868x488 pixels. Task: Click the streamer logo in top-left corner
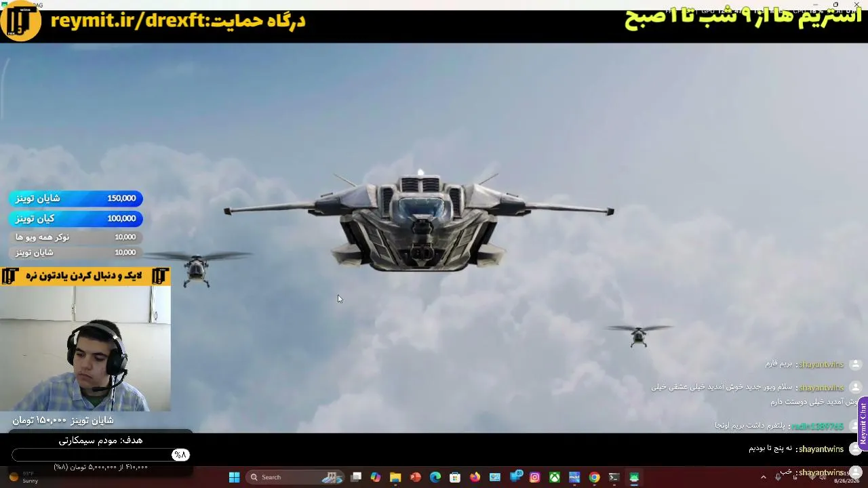pos(21,21)
